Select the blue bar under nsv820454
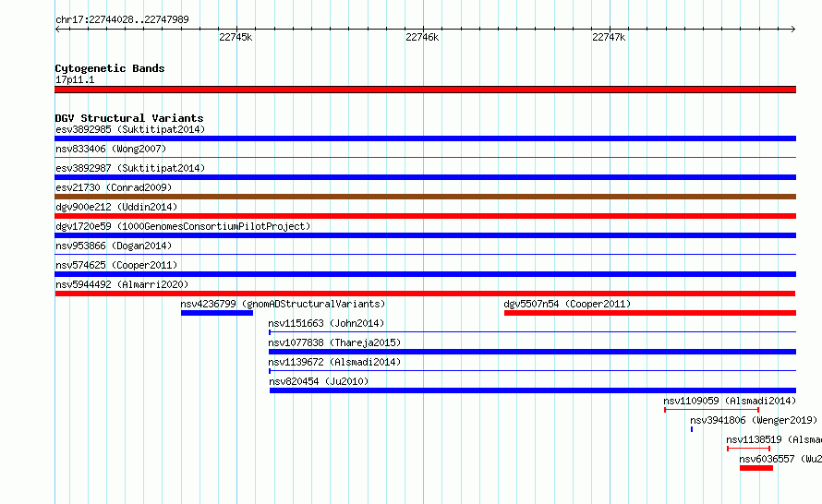This screenshot has width=822, height=504. (533, 390)
